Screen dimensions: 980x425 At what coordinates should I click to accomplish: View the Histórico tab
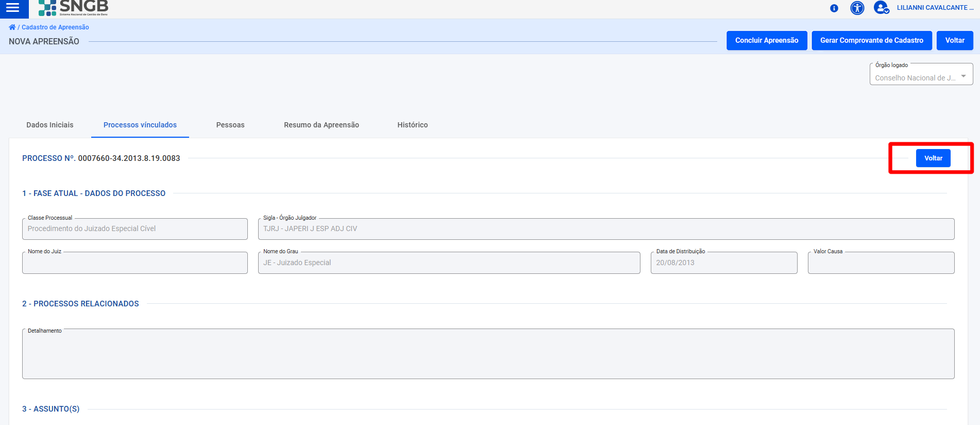(x=412, y=125)
